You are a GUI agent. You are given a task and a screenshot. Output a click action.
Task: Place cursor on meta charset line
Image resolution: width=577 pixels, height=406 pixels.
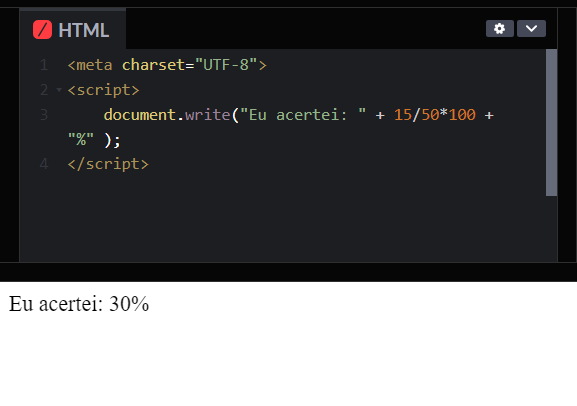[x=167, y=65]
